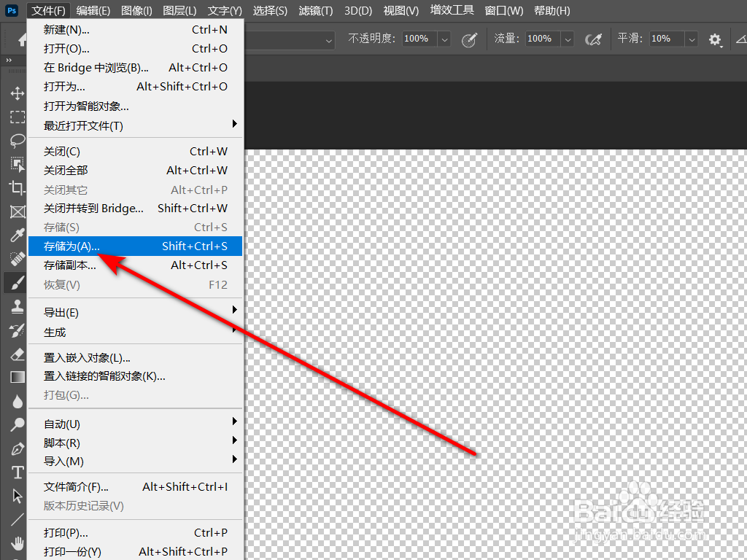Open the 文件(F) menu
Image resolution: width=747 pixels, height=560 pixels.
click(49, 10)
